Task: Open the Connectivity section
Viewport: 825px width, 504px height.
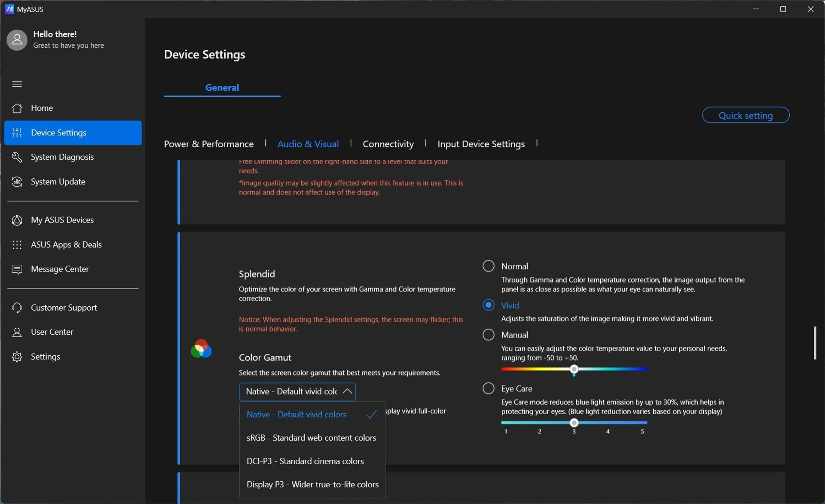Action: 388,144
